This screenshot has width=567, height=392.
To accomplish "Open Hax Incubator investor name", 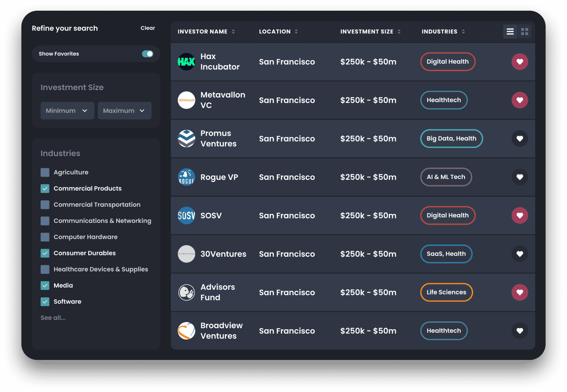I will click(220, 62).
